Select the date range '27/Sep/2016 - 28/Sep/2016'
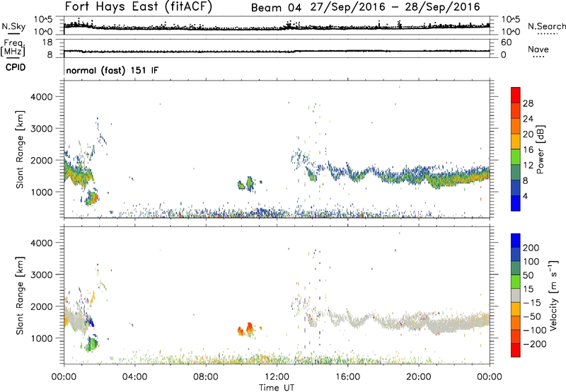 [395, 7]
